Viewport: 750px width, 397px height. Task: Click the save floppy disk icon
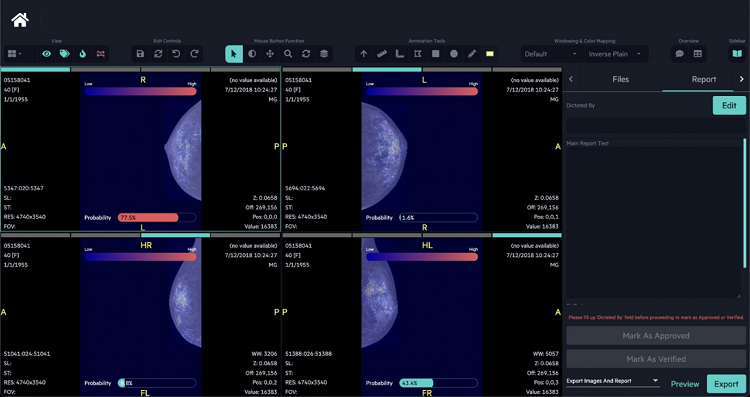140,54
